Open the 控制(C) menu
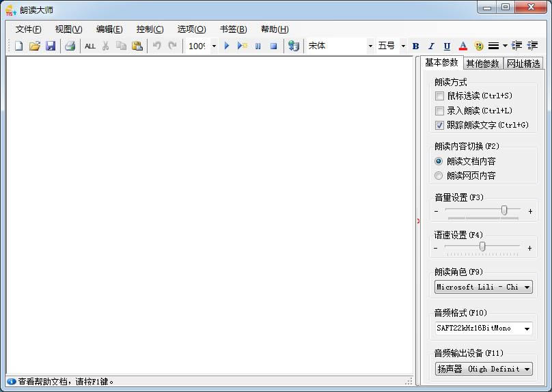The height and width of the screenshot is (392, 552). (x=150, y=29)
